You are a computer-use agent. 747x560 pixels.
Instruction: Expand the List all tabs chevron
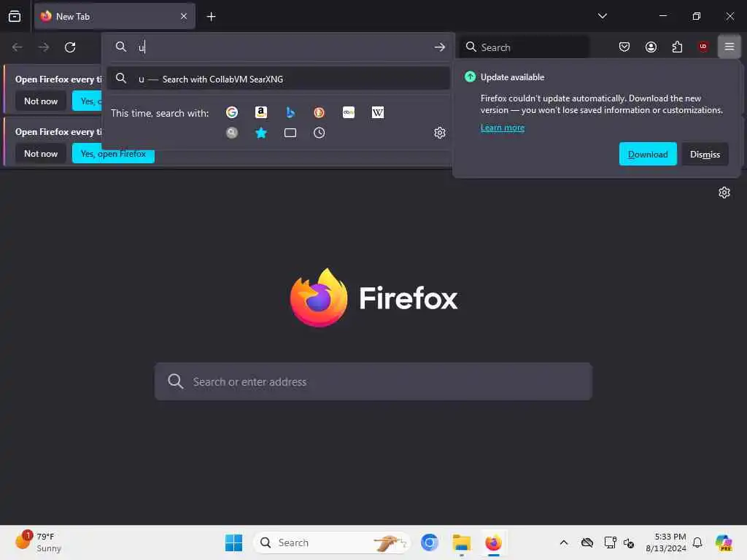click(602, 16)
